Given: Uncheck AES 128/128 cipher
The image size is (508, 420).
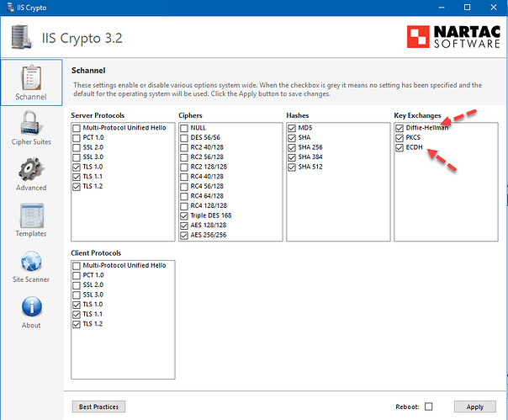Looking at the screenshot, I should tap(184, 226).
